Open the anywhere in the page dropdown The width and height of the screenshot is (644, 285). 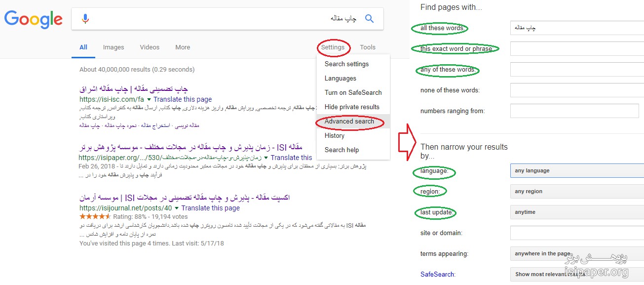(577, 253)
